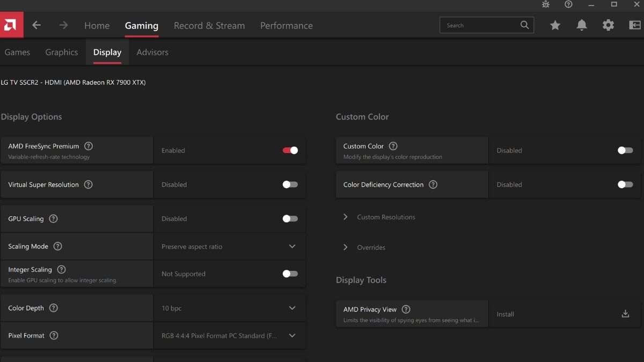Switch to the Graphics sub-tab

coord(62,52)
